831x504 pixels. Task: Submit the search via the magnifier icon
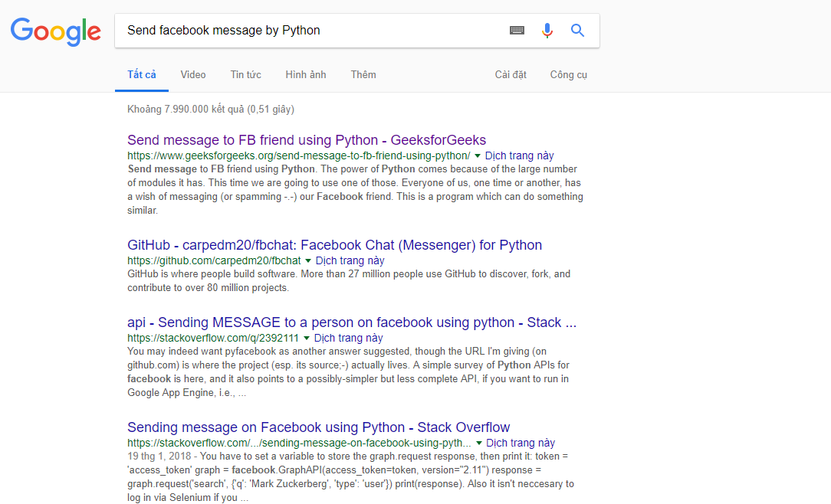pos(576,30)
